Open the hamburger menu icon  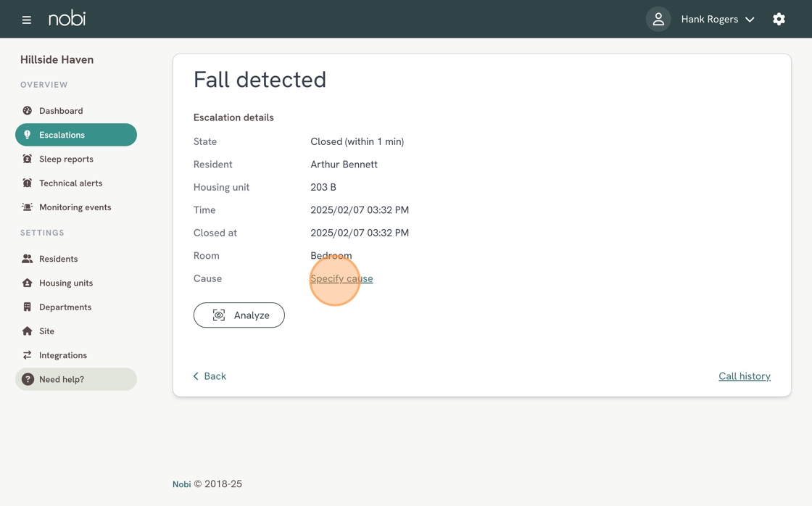click(x=26, y=20)
